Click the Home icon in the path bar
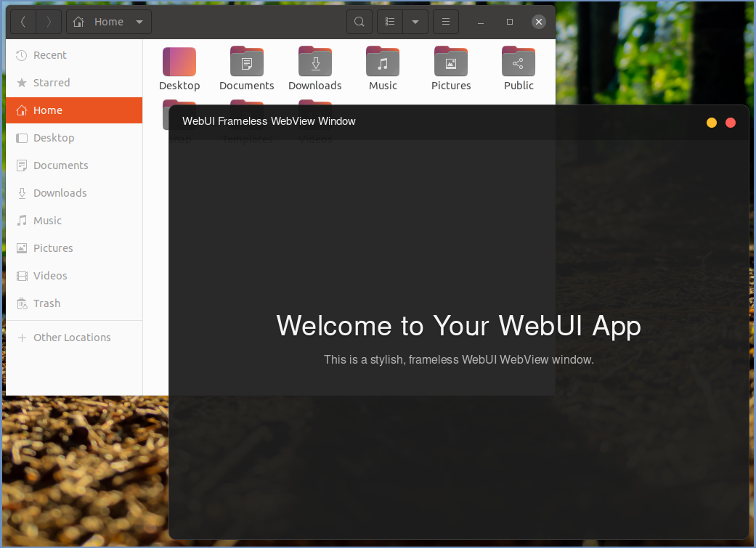Screen dimensions: 756x548 tap(78, 22)
